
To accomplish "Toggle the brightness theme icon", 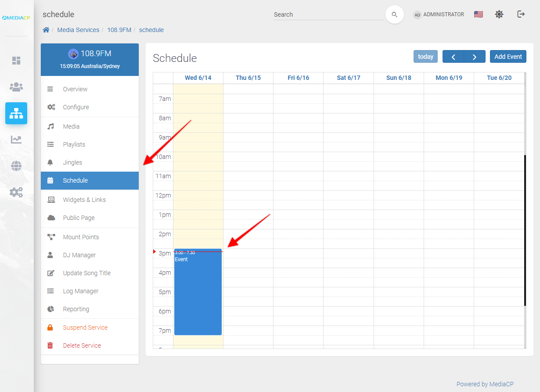I will click(x=499, y=14).
